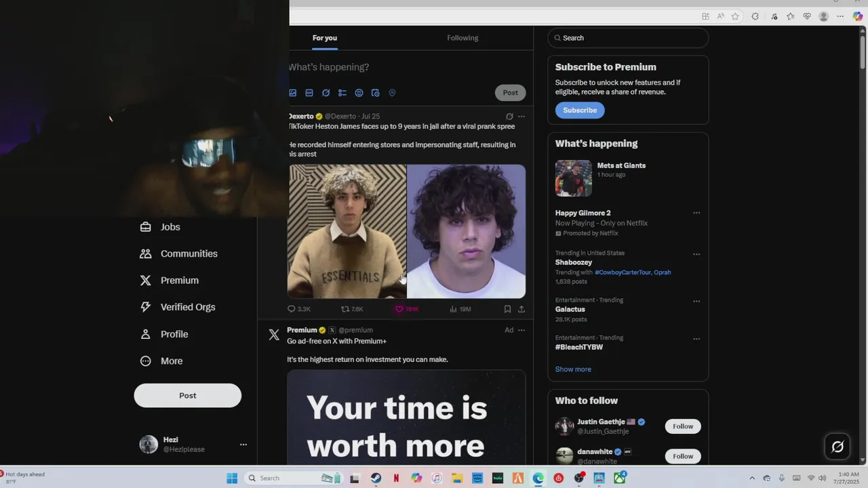
Task: Follow danawhite
Action: pyautogui.click(x=683, y=456)
